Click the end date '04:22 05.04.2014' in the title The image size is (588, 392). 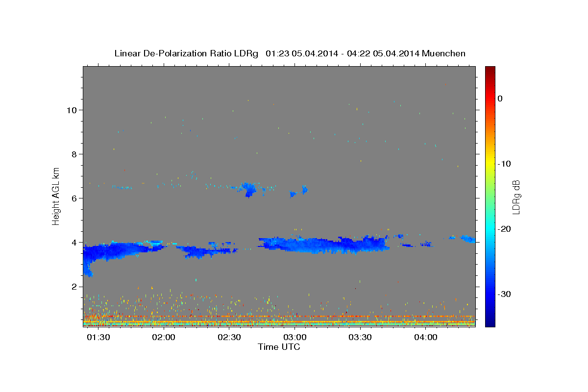pos(383,53)
